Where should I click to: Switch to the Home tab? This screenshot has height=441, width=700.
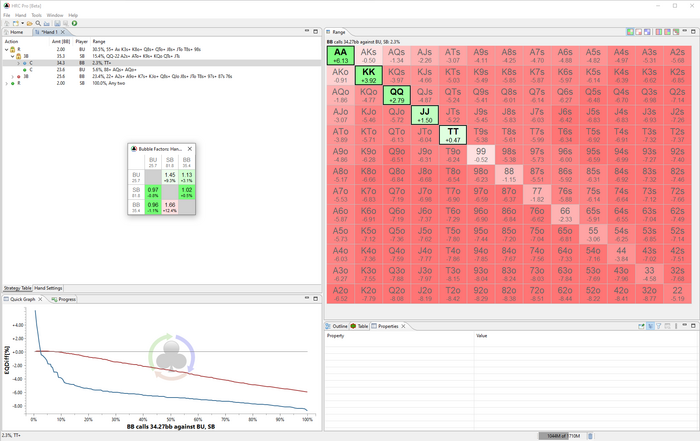pos(14,32)
